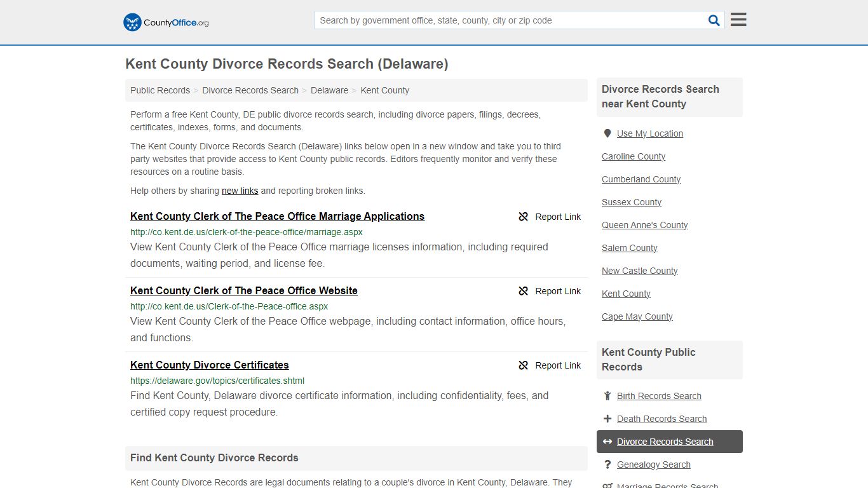Click the Birth Records person icon

[x=607, y=396]
